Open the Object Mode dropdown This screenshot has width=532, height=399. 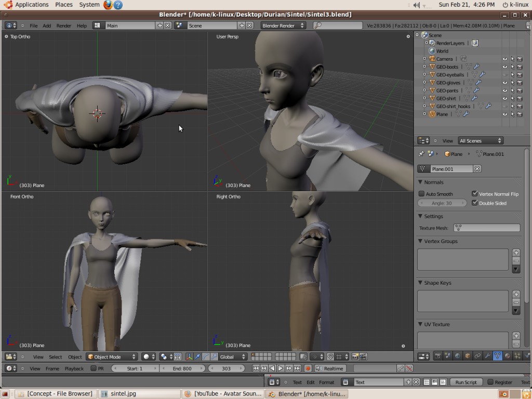point(112,357)
